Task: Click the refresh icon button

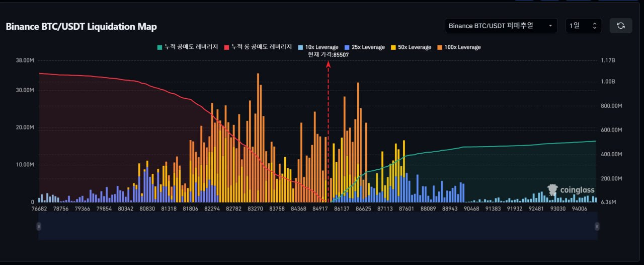Action: pos(620,26)
